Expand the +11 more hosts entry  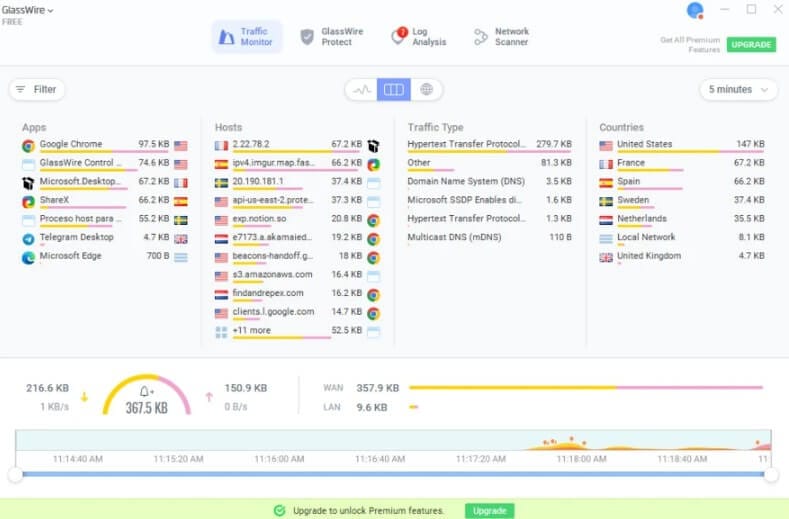point(297,332)
